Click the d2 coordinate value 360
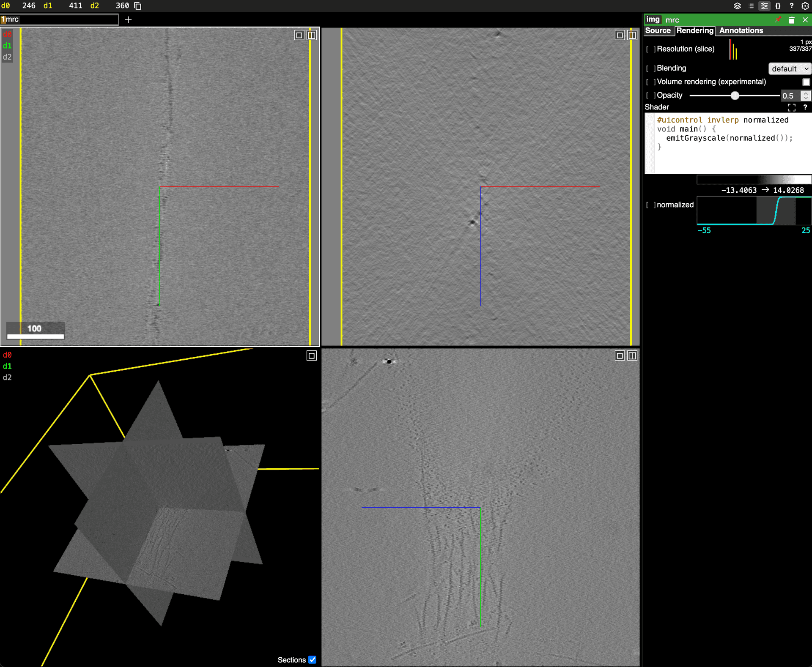The image size is (812, 667). pos(122,5)
